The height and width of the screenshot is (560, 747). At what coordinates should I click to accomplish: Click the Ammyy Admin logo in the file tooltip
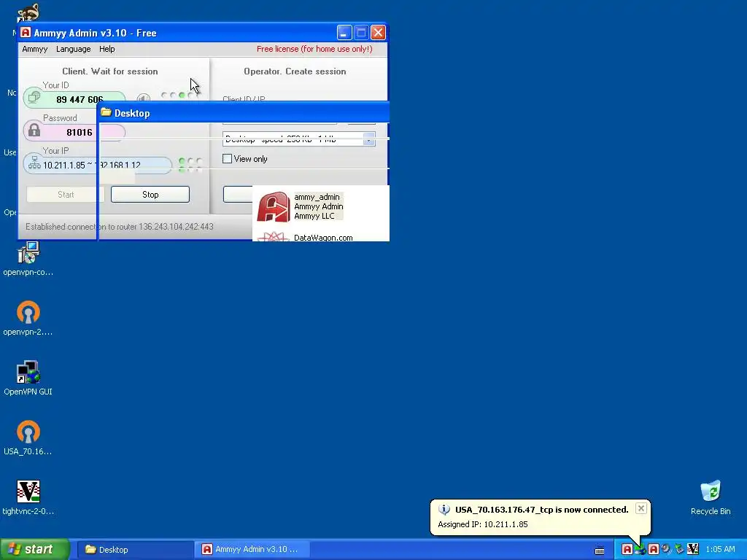click(273, 206)
